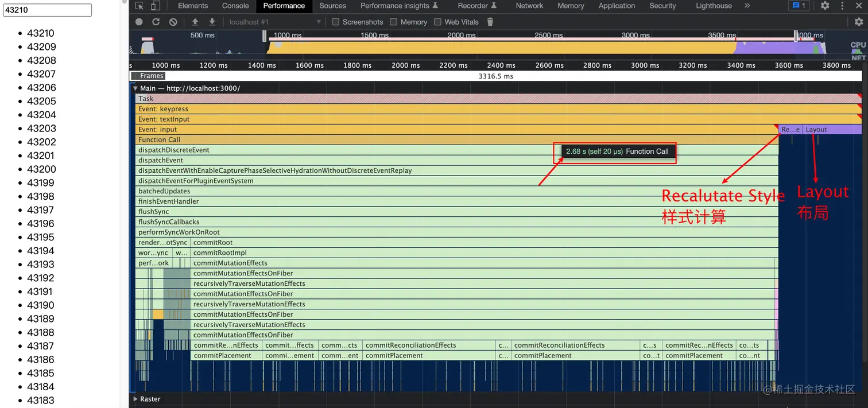Click the list item 43184
Screen dimensions: 868x408
tap(41, 387)
